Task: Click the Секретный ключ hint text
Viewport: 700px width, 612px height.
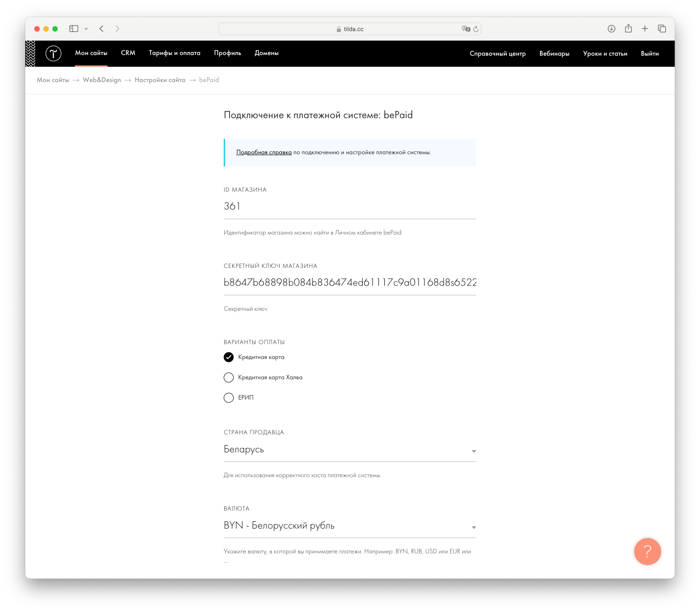Action: [x=245, y=309]
